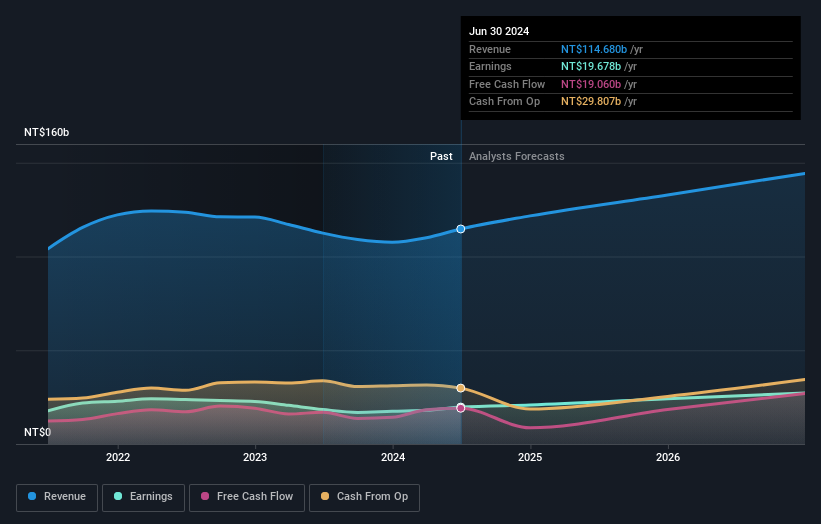This screenshot has height=524, width=821.
Task: Click the Earnings row label in tooltip
Action: (490, 66)
